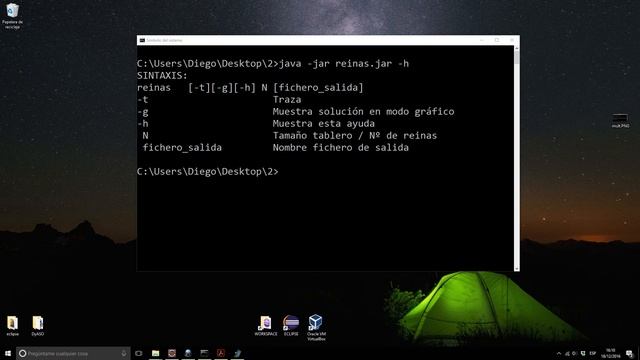Open Task View from the taskbar

139,353
